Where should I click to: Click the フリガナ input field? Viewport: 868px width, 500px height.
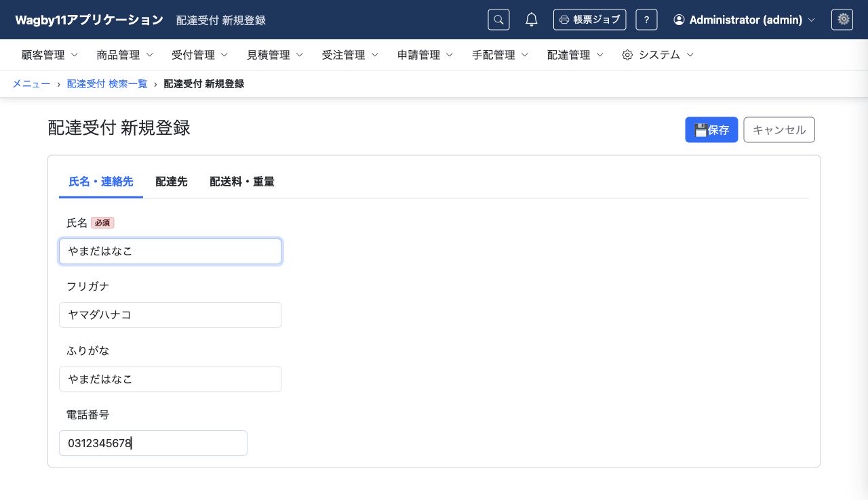tap(170, 315)
